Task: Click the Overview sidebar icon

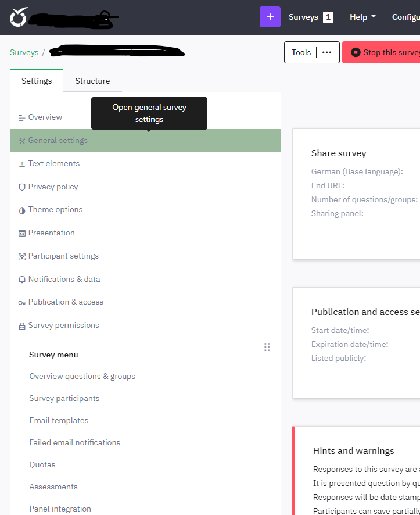Action: [x=22, y=117]
